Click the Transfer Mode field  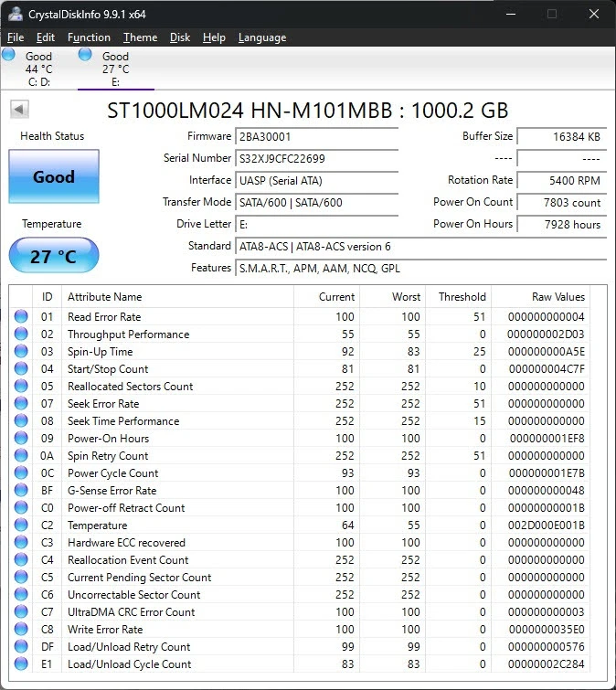point(317,202)
